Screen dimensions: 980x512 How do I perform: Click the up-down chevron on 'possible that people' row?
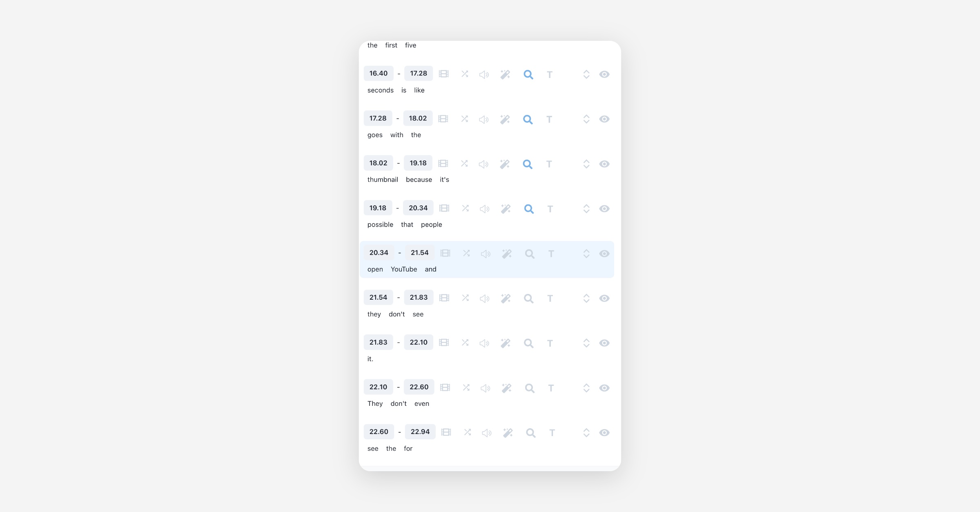coord(586,209)
